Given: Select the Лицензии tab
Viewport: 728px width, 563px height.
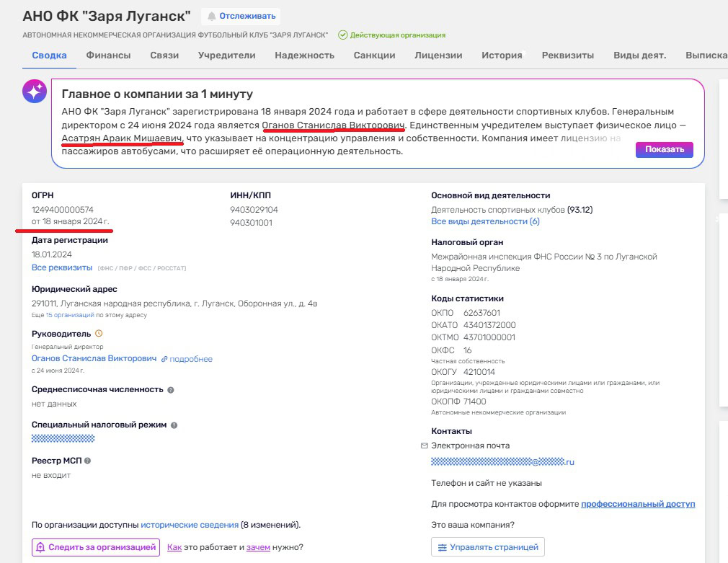Looking at the screenshot, I should (438, 56).
